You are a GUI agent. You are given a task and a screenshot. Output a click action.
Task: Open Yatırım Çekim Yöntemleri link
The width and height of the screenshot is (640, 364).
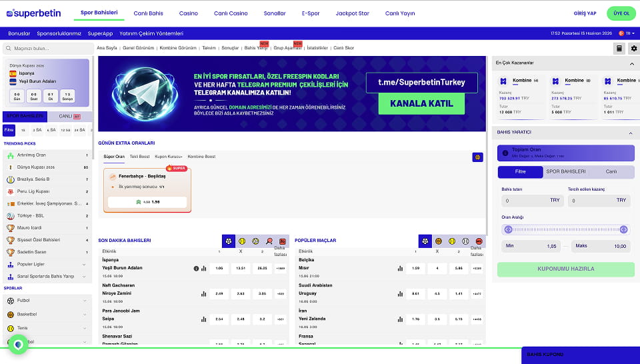[x=151, y=33]
